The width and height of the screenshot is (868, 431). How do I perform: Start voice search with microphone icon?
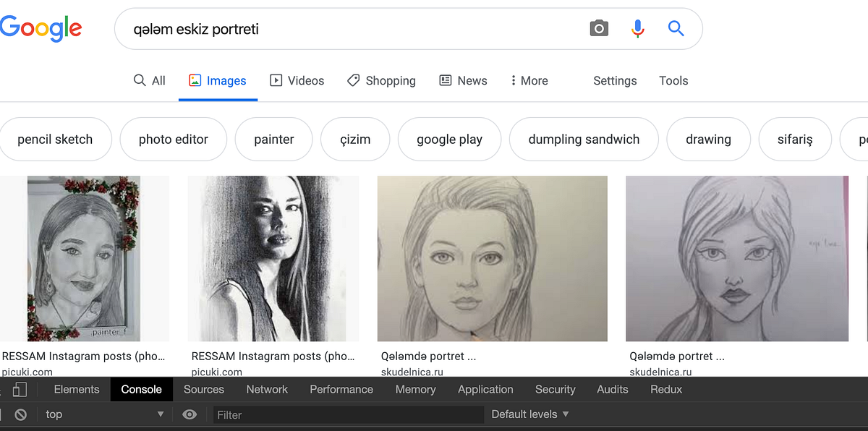tap(637, 29)
